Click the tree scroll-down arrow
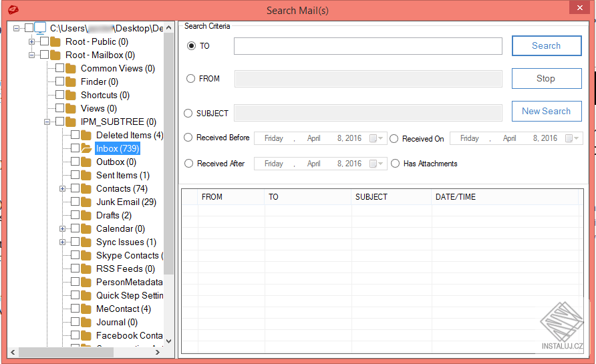Image resolution: width=596 pixels, height=364 pixels. point(169,341)
